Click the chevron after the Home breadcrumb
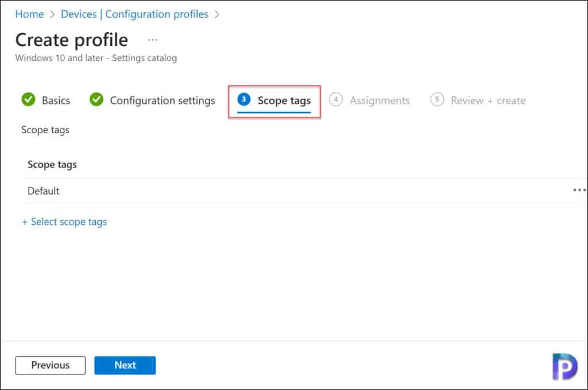The width and height of the screenshot is (588, 390). pyautogui.click(x=52, y=14)
